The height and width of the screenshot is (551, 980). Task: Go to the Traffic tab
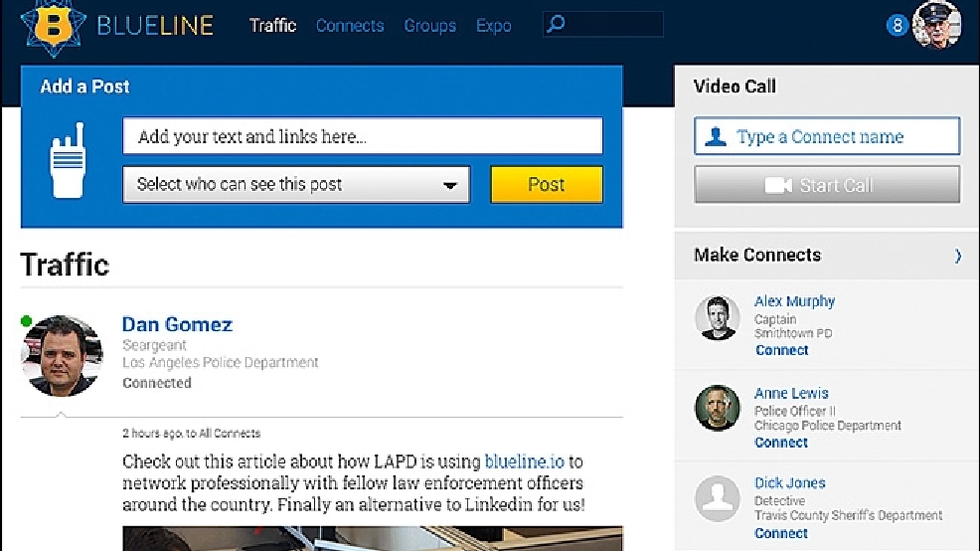[x=272, y=26]
